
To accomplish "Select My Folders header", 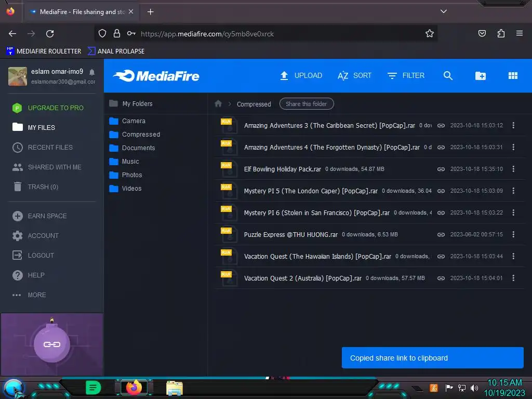I will pyautogui.click(x=131, y=104).
